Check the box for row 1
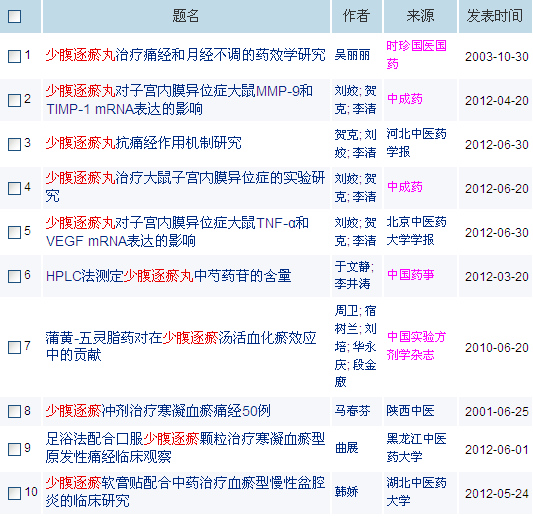The width and height of the screenshot is (533, 517). click(14, 56)
